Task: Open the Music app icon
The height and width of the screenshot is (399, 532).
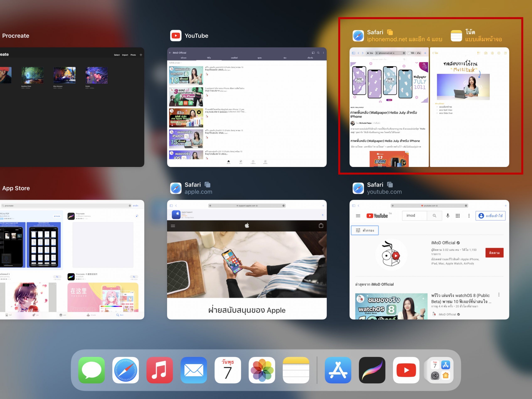Action: (x=159, y=370)
